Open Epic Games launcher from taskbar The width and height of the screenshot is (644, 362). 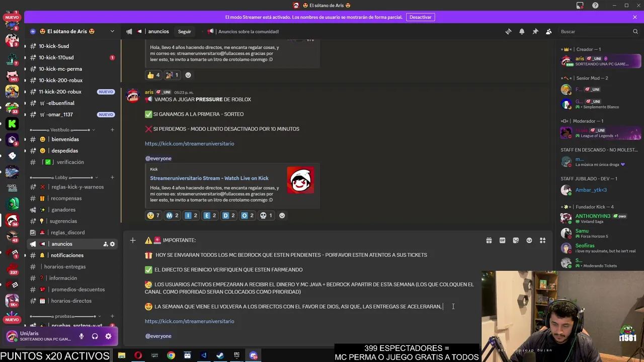click(236, 355)
